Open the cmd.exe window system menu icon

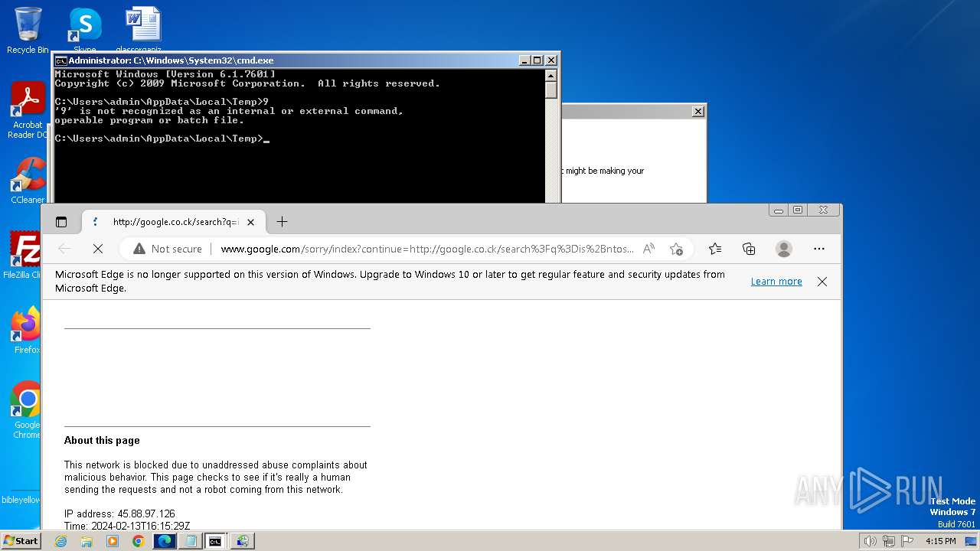(60, 60)
